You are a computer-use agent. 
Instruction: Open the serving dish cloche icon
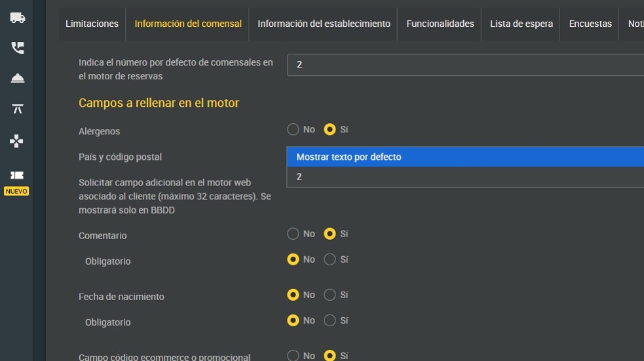pyautogui.click(x=18, y=79)
